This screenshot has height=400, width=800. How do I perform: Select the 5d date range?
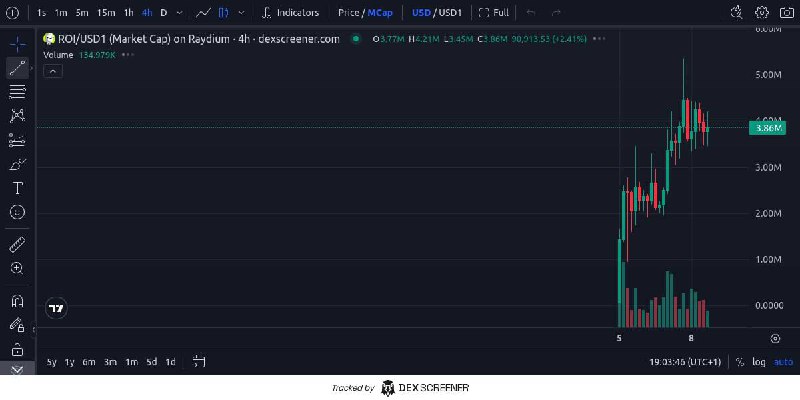(x=151, y=362)
